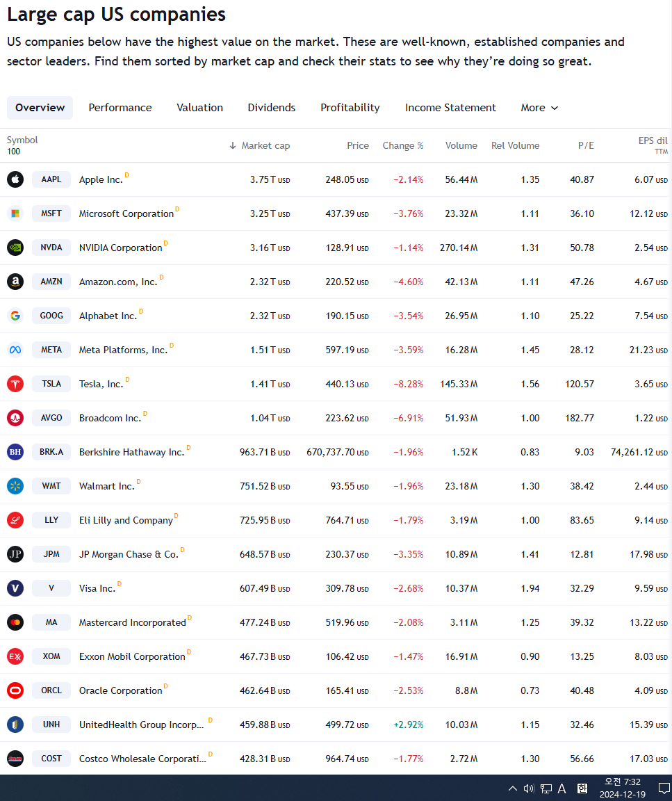Click the TSLA ticker badge
This screenshot has width=672, height=801.
click(51, 384)
